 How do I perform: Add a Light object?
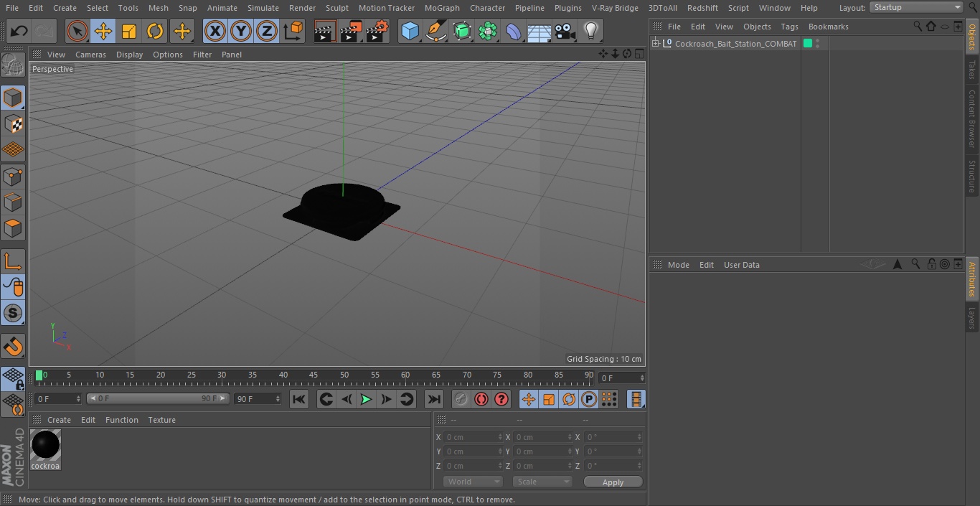coord(590,31)
